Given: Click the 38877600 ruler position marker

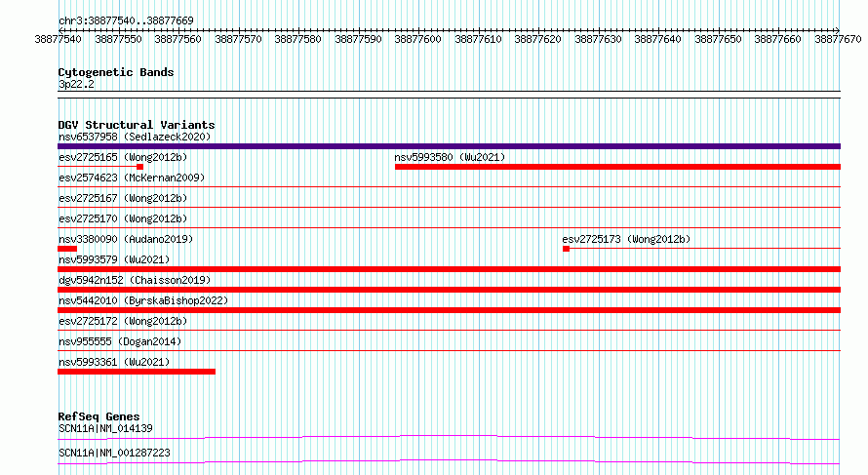Looking at the screenshot, I should pyautogui.click(x=418, y=39).
